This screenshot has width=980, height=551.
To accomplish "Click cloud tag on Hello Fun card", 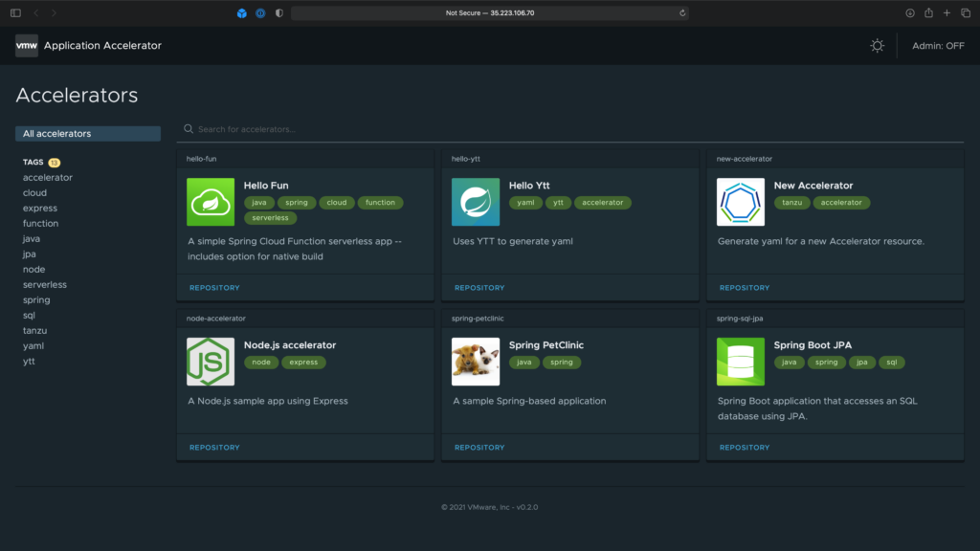I will [x=336, y=203].
